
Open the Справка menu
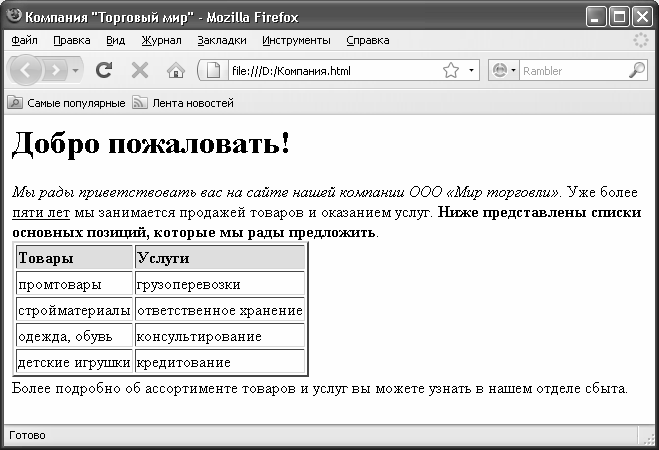click(368, 41)
